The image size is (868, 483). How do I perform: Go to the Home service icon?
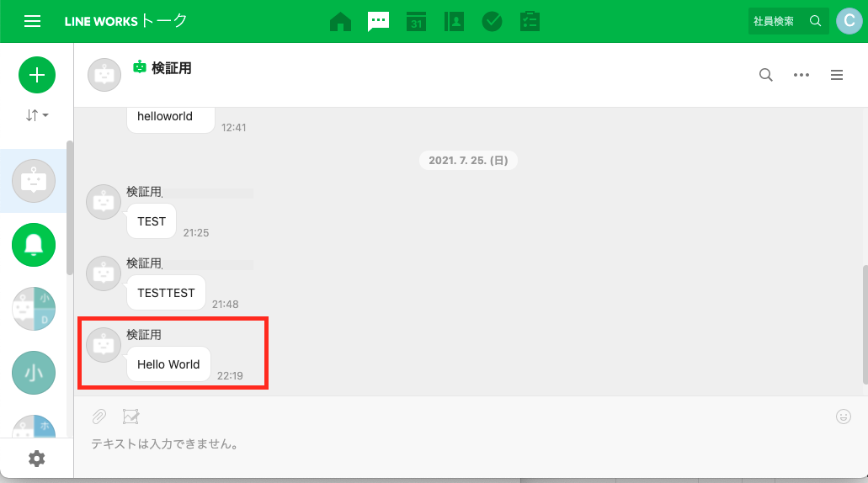point(340,22)
